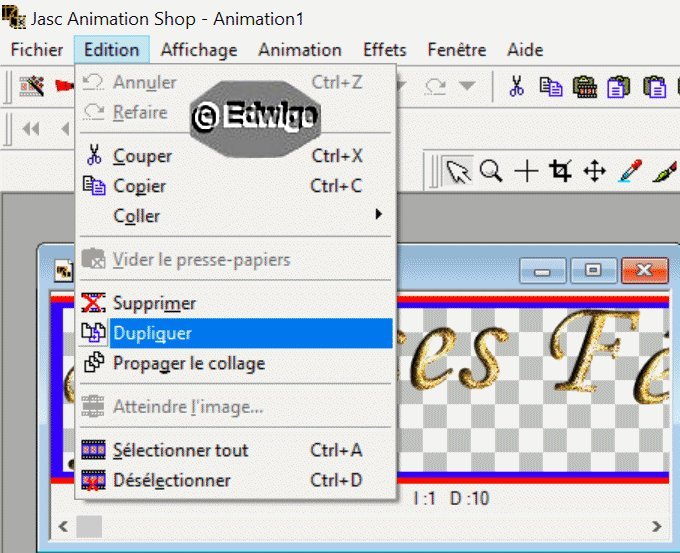Open the Affichage menu
680x553 pixels.
(x=199, y=50)
